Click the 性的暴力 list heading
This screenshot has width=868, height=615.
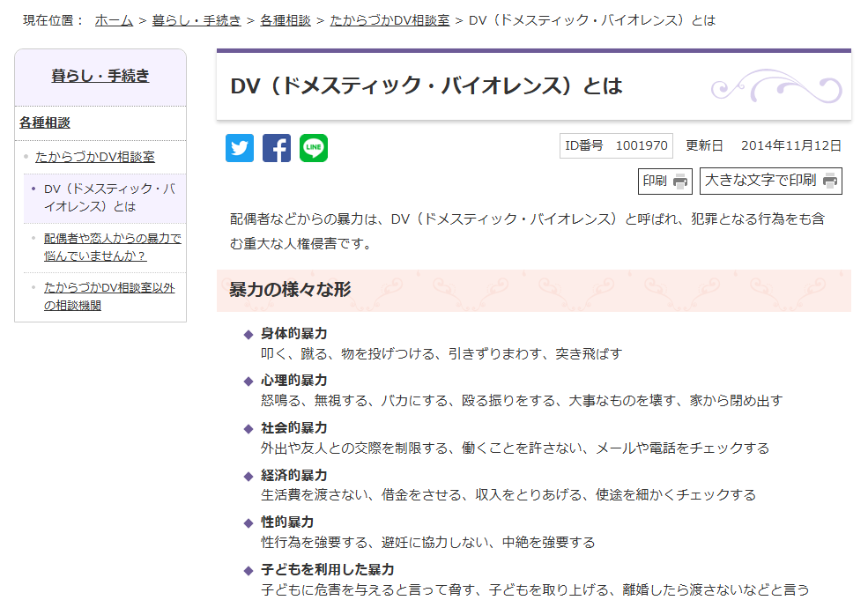pyautogui.click(x=287, y=522)
